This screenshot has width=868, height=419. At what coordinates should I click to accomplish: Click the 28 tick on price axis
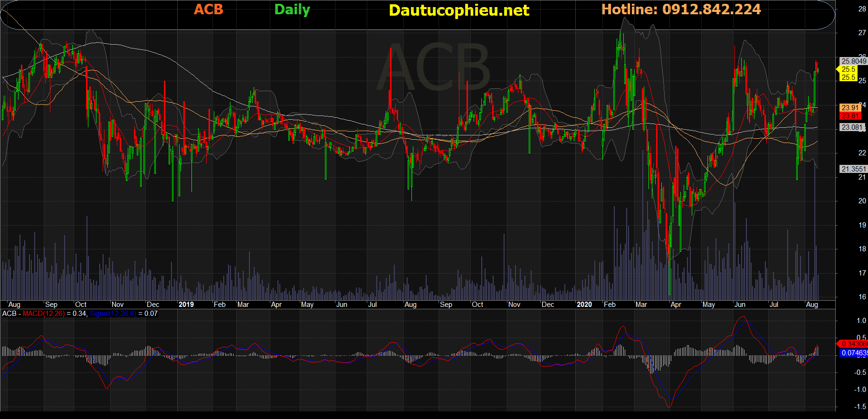pyautogui.click(x=862, y=9)
